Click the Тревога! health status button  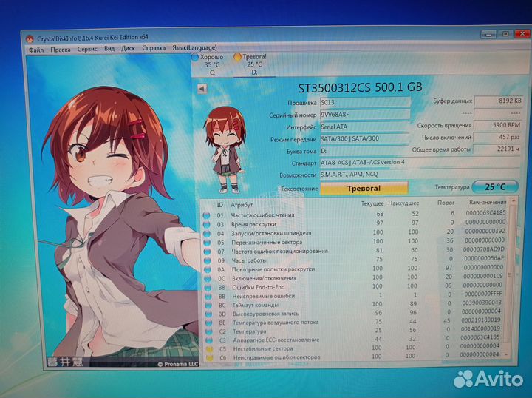(364, 188)
